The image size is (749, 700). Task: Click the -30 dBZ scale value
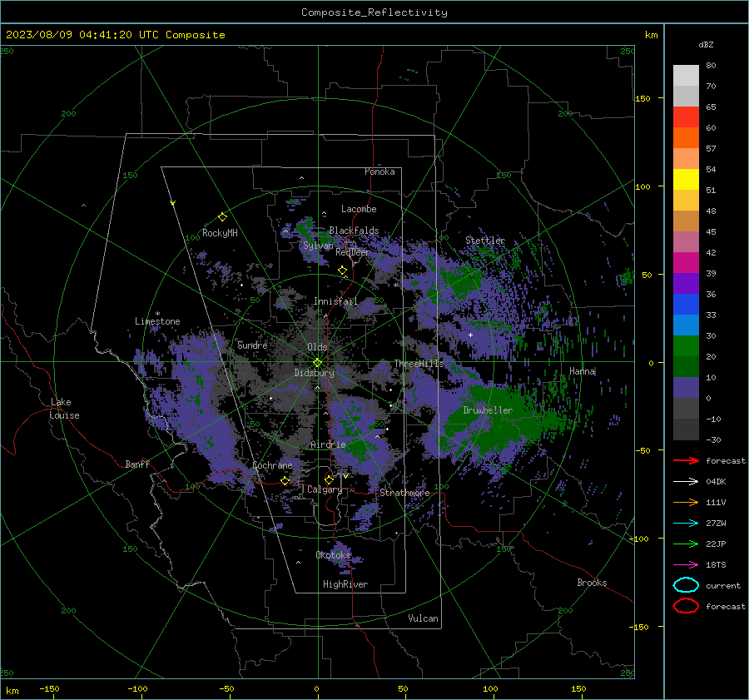[x=713, y=439]
